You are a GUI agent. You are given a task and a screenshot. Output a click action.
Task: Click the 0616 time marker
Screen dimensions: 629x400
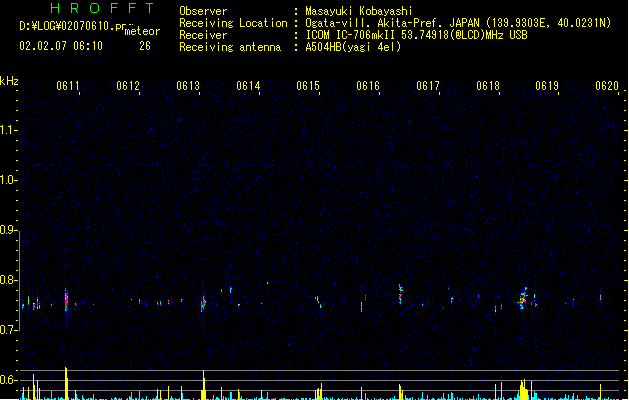tap(368, 86)
